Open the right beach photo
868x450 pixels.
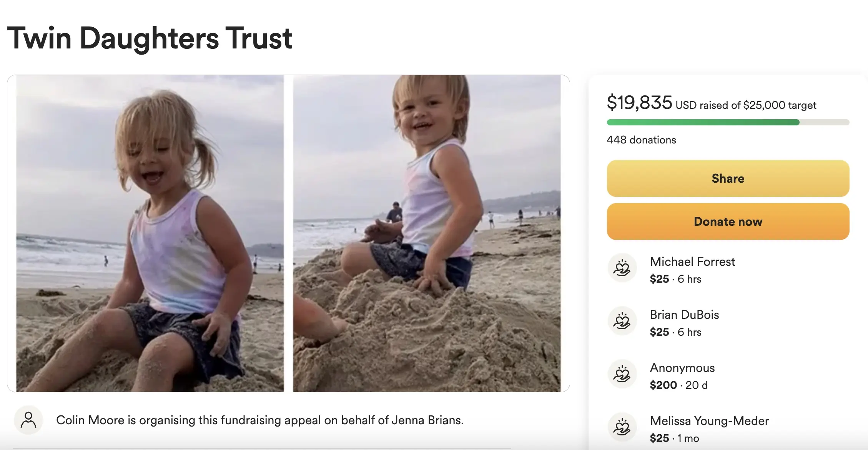[x=427, y=233]
